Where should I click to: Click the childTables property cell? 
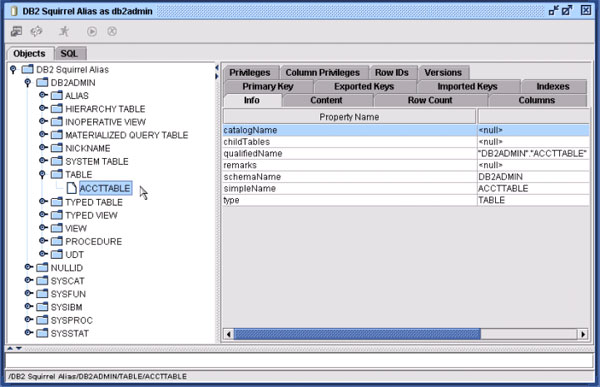350,142
